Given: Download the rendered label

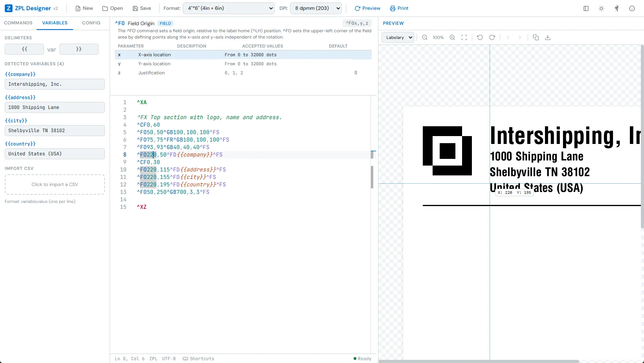Looking at the screenshot, I should 548,37.
